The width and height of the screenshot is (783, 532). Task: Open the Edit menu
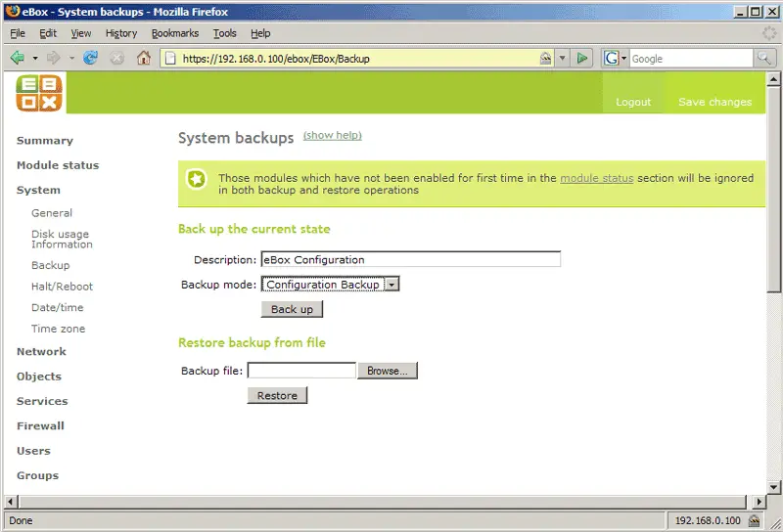point(48,33)
